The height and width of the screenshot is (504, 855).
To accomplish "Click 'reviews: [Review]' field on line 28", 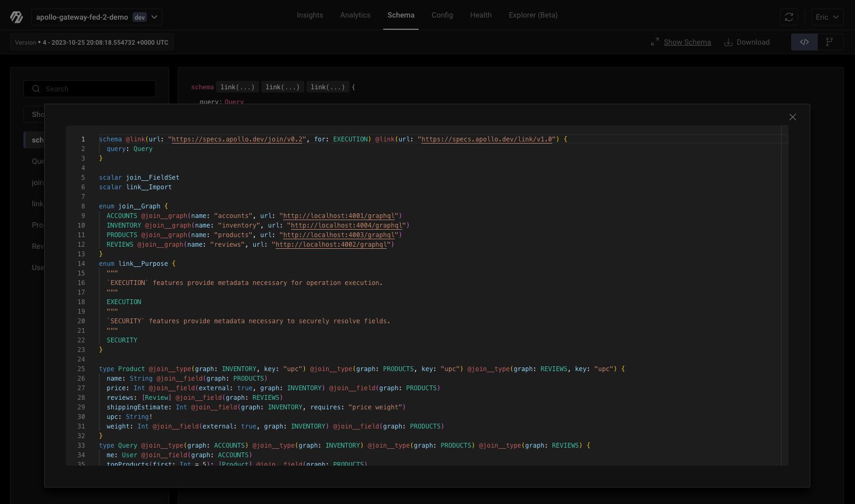I will click(x=139, y=398).
